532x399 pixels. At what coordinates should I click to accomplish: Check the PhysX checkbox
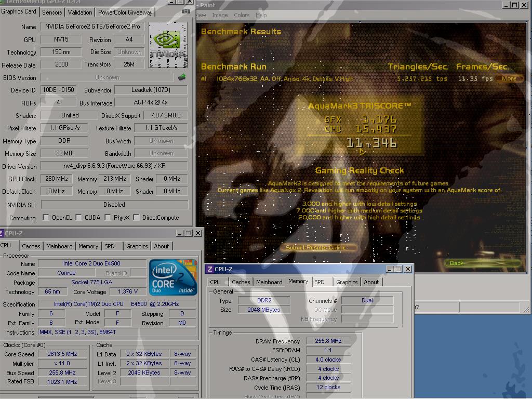coord(108,218)
